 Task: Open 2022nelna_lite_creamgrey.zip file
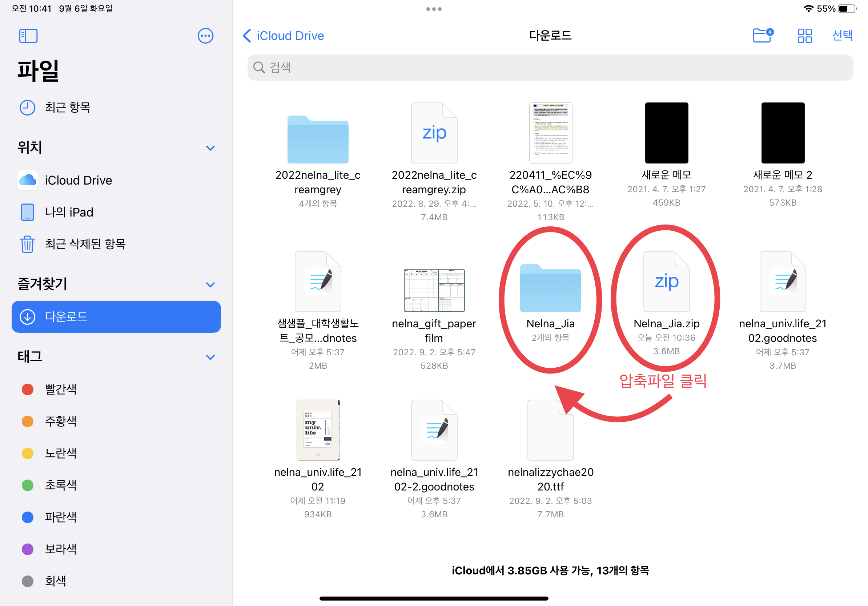434,133
